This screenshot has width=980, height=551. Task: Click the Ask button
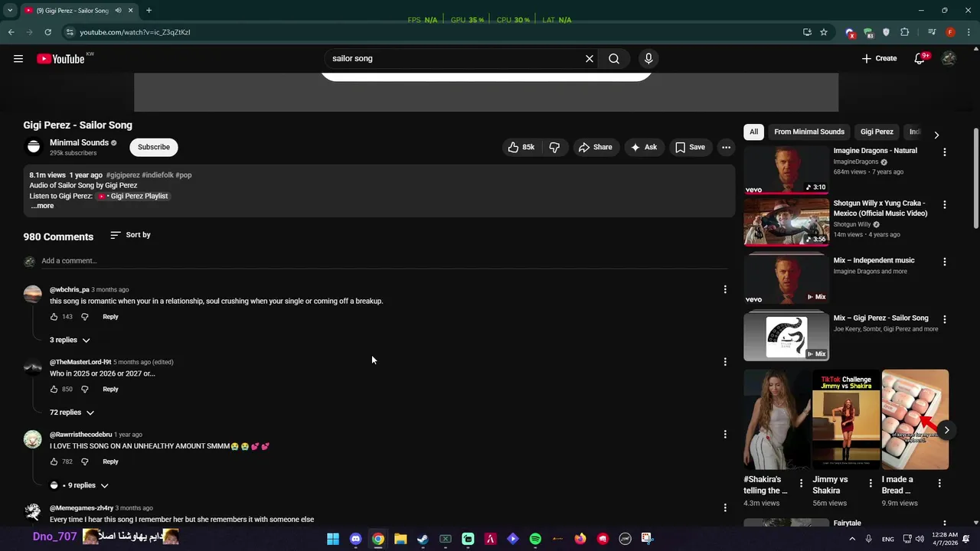click(643, 147)
